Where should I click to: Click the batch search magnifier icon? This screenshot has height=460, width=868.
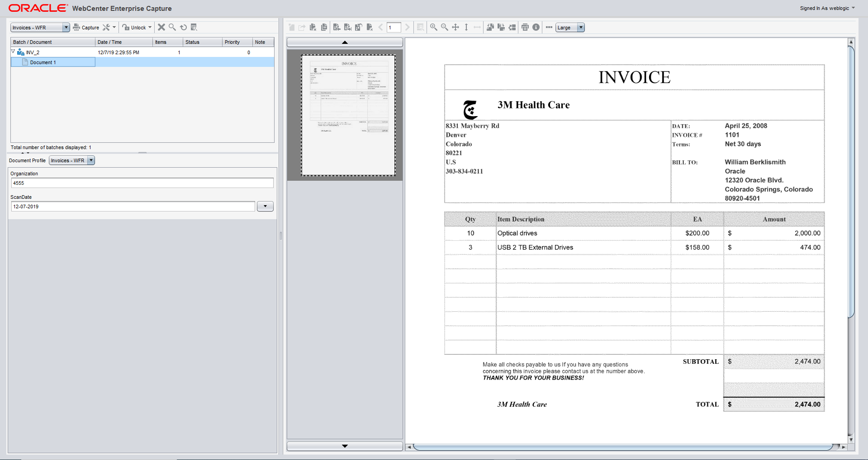(172, 27)
